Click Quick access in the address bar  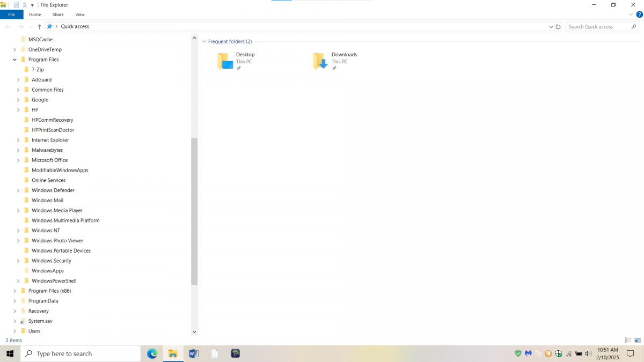pyautogui.click(x=75, y=26)
